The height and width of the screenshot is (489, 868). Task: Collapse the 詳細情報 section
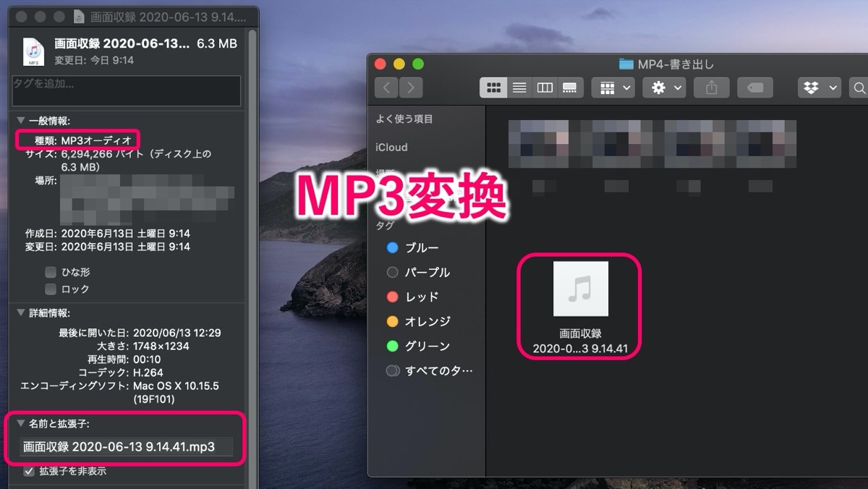pyautogui.click(x=21, y=313)
